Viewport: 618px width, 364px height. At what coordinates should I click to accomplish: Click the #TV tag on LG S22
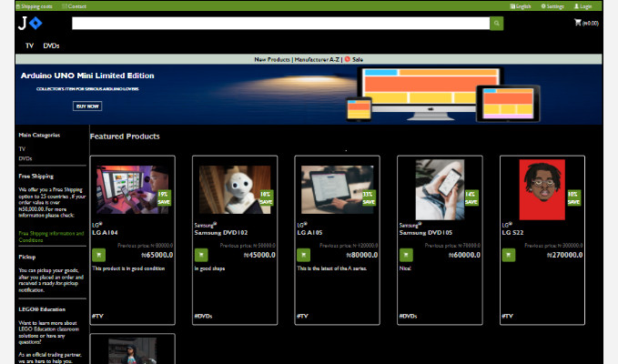click(x=507, y=316)
